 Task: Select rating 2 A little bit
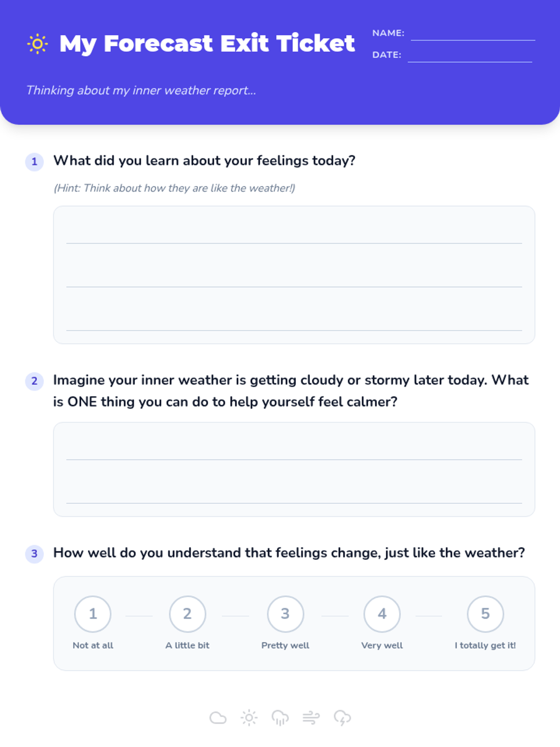(x=187, y=614)
